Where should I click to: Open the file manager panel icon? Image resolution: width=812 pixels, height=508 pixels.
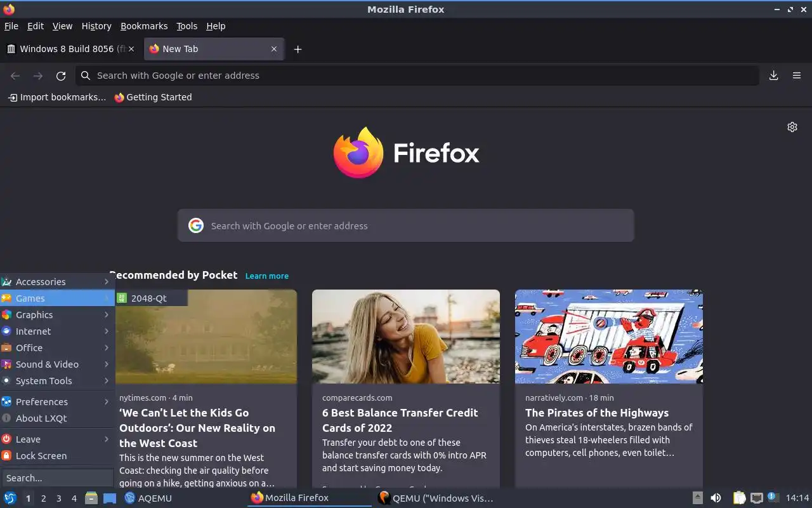[91, 498]
